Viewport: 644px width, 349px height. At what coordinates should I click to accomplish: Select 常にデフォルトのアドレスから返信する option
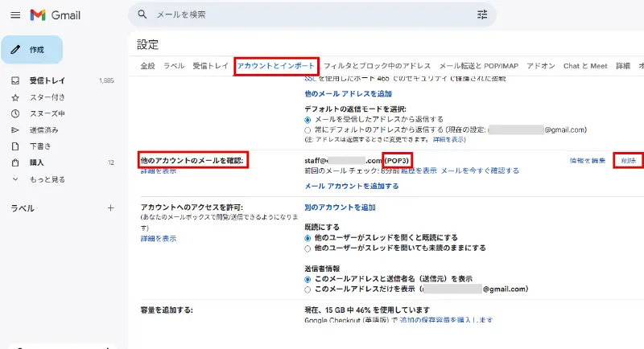pyautogui.click(x=308, y=129)
